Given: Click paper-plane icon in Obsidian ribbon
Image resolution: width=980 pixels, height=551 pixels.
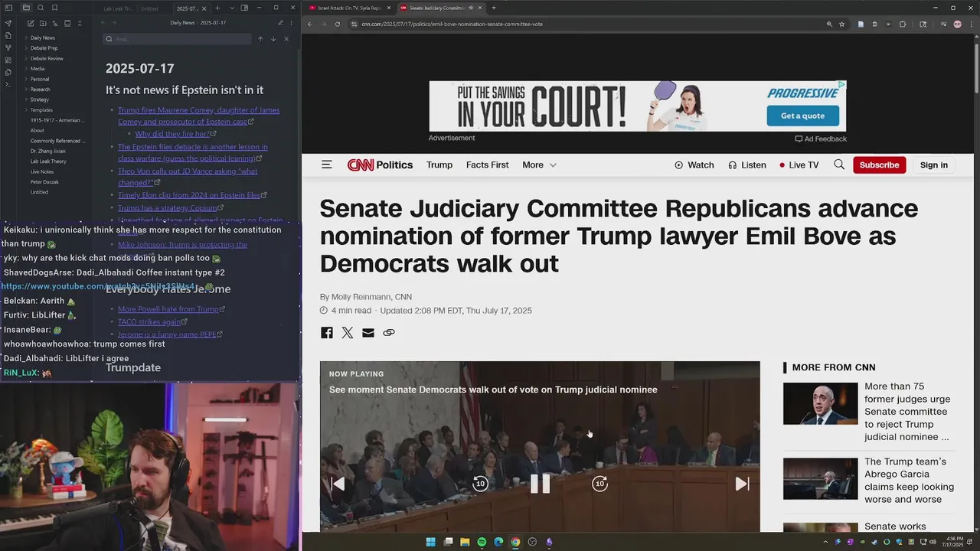Looking at the screenshot, I should 8,23.
